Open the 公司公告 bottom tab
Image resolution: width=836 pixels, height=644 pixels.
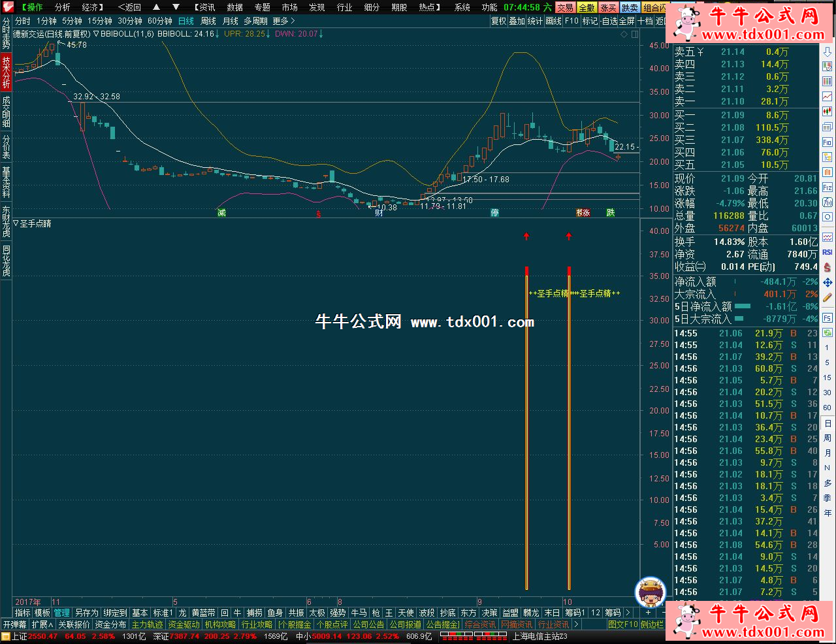(x=368, y=624)
